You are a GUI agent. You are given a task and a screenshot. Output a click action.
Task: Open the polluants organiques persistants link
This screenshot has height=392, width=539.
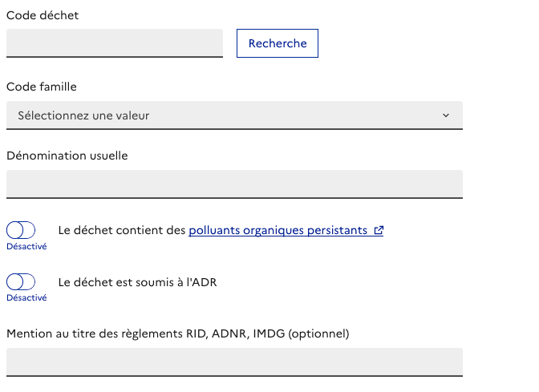(278, 231)
